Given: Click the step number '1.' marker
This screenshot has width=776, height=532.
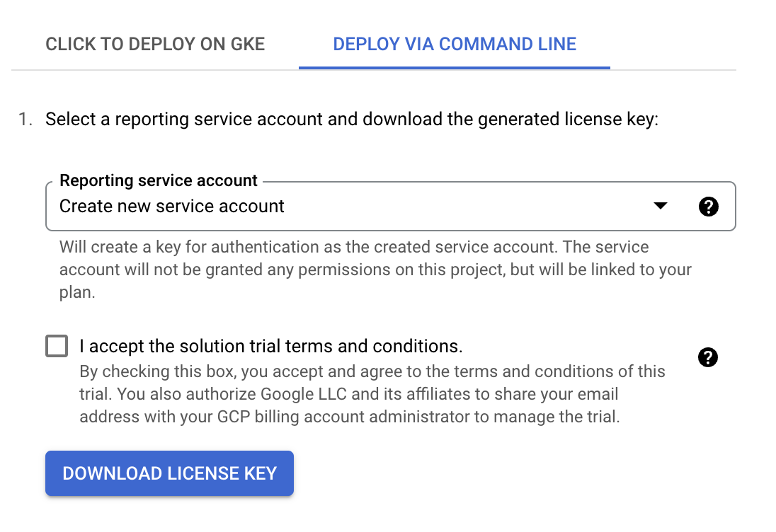Looking at the screenshot, I should coord(25,120).
